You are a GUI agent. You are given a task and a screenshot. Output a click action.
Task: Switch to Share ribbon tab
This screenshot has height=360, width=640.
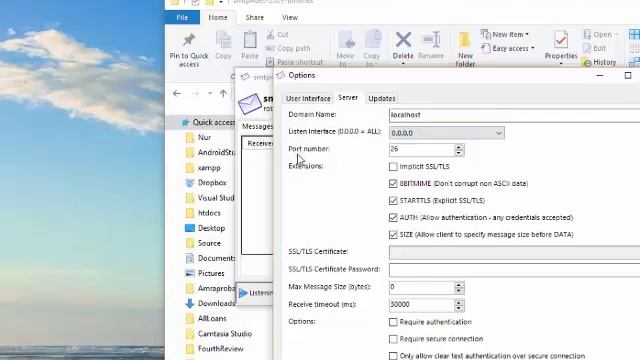(x=255, y=18)
